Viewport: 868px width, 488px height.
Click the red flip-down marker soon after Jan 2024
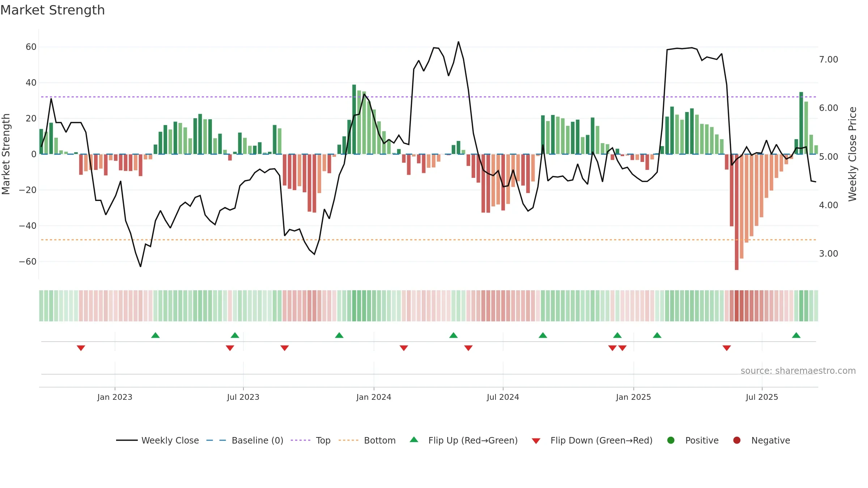(404, 348)
